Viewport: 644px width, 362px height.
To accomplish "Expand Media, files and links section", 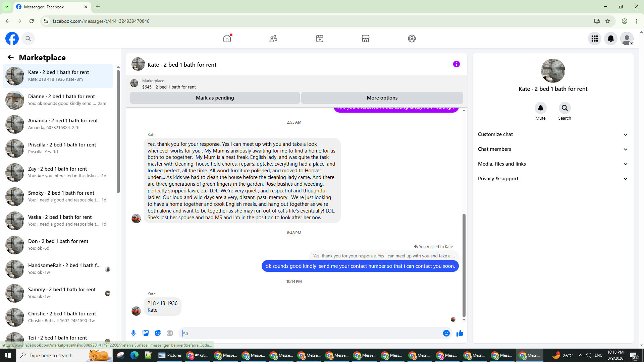I will coord(553,164).
